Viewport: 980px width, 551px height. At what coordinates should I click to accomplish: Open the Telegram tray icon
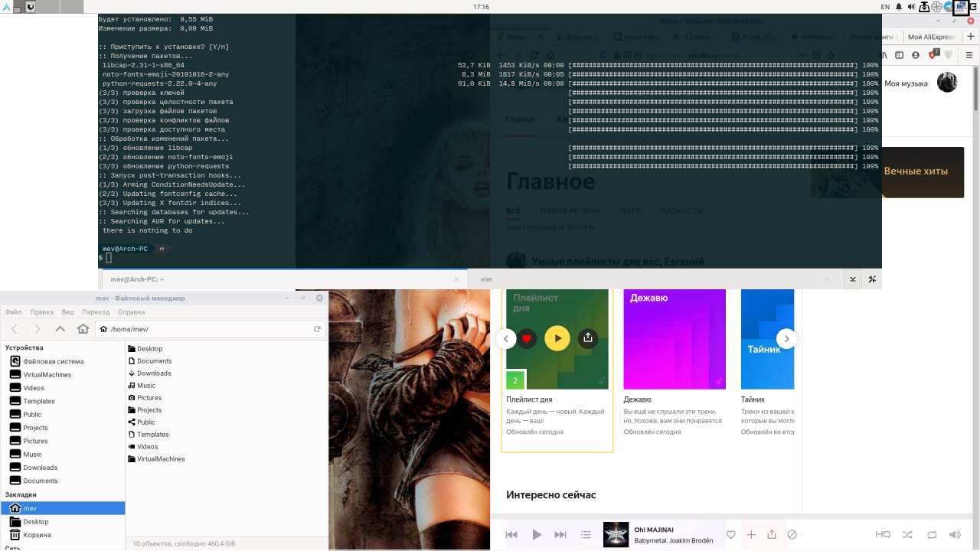pos(948,7)
